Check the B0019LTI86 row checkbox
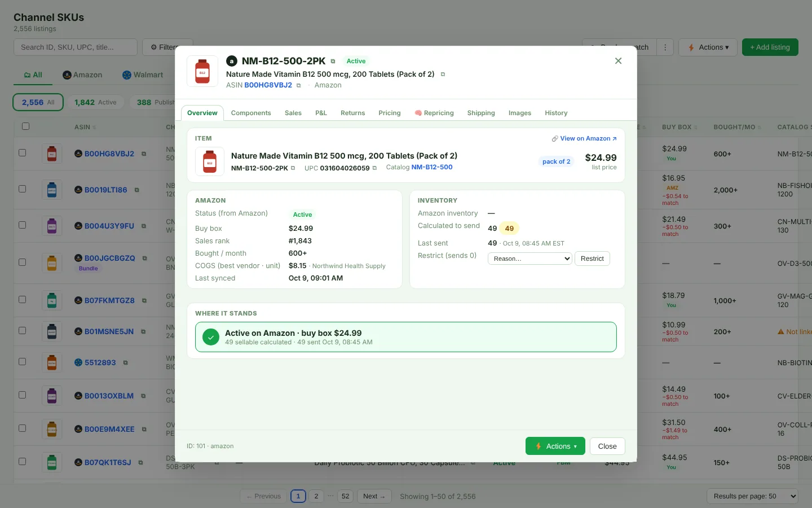The image size is (812, 508). (23, 189)
